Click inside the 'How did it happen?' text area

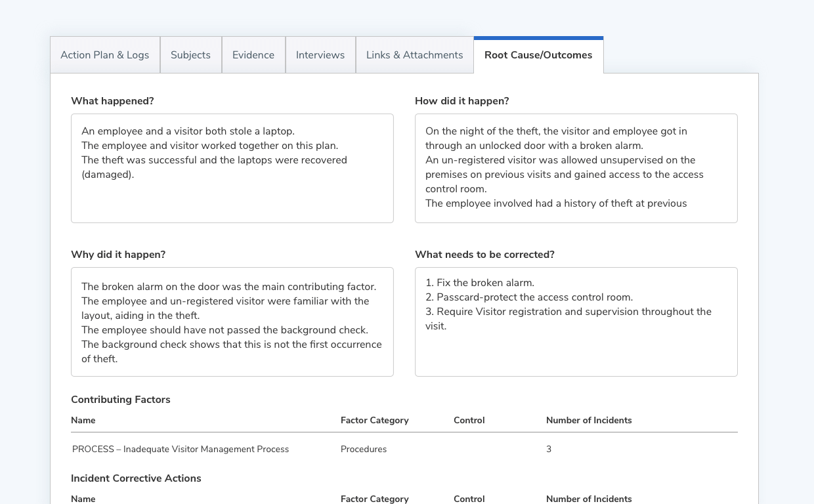(576, 167)
